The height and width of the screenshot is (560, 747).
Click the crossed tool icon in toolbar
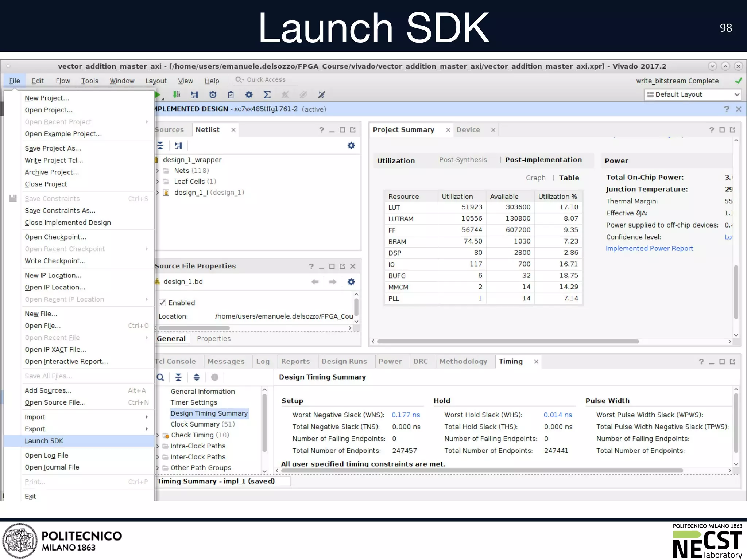(x=321, y=95)
